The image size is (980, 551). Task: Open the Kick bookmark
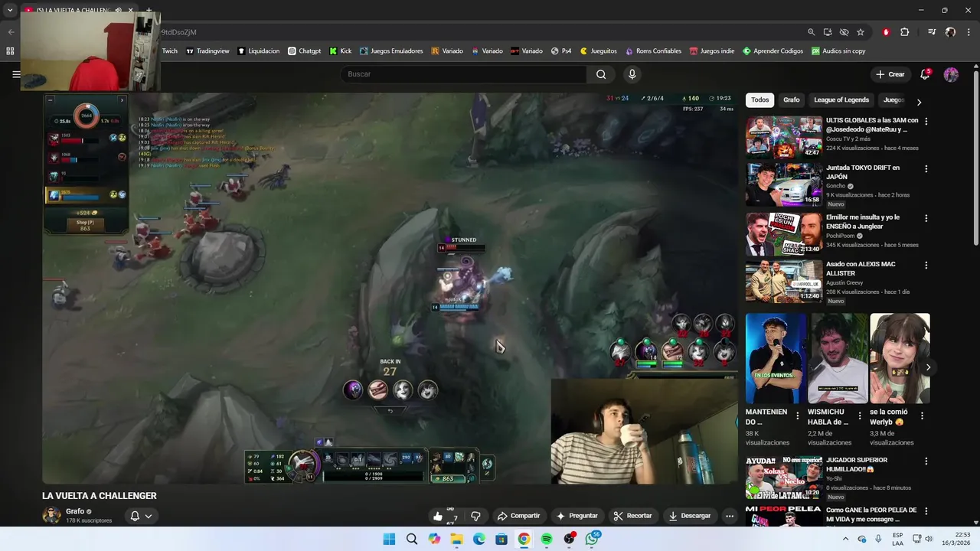(341, 51)
